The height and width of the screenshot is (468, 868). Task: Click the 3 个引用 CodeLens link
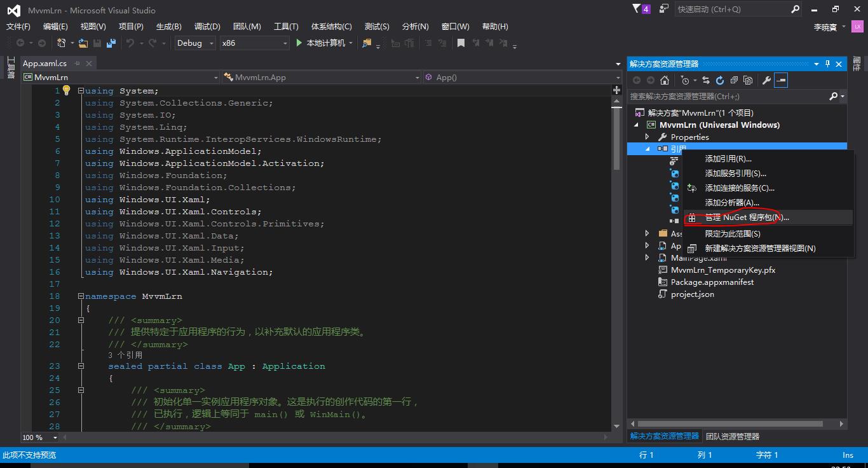point(125,355)
